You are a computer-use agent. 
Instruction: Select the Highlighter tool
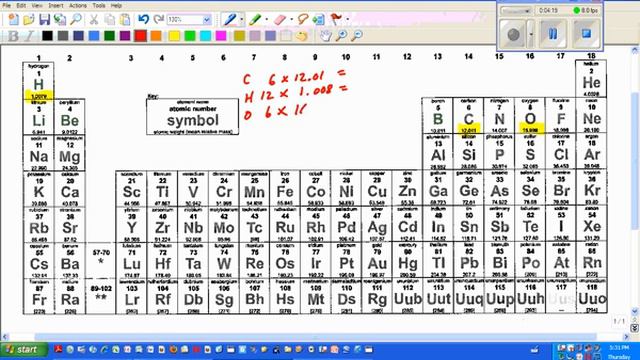255,19
